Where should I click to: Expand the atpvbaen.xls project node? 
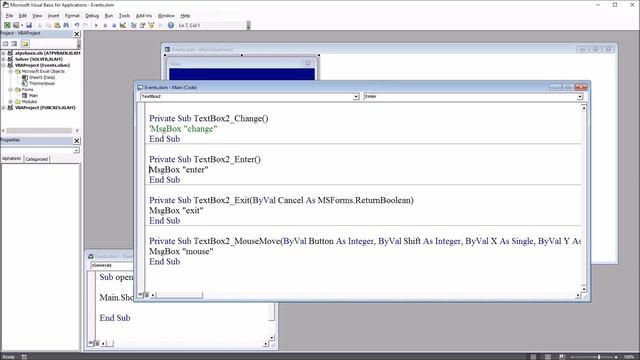click(4, 53)
